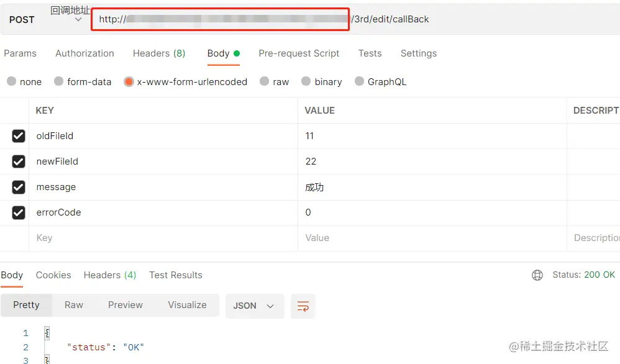Uncheck the errorCode parameter row
Screen dimensions: 620x364
[18, 212]
